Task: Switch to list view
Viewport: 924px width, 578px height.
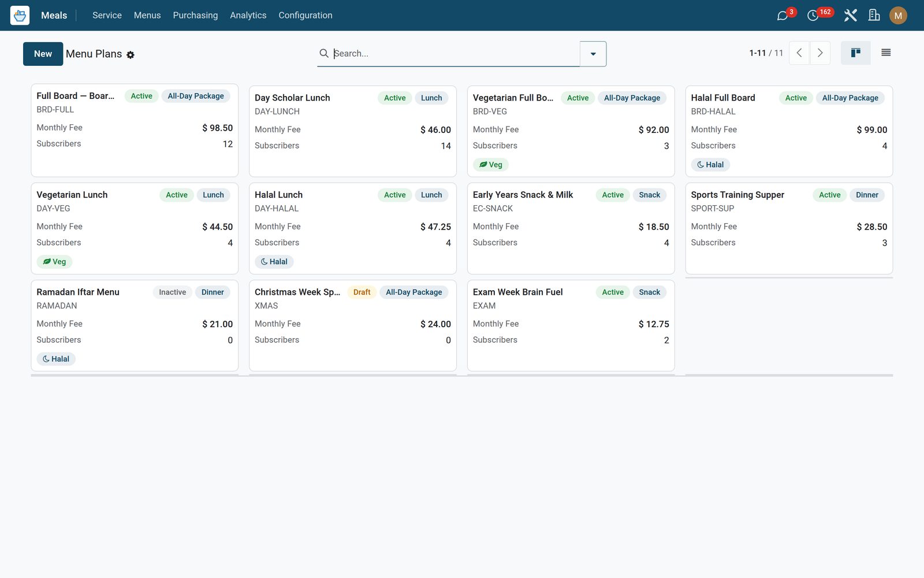Action: pos(886,53)
